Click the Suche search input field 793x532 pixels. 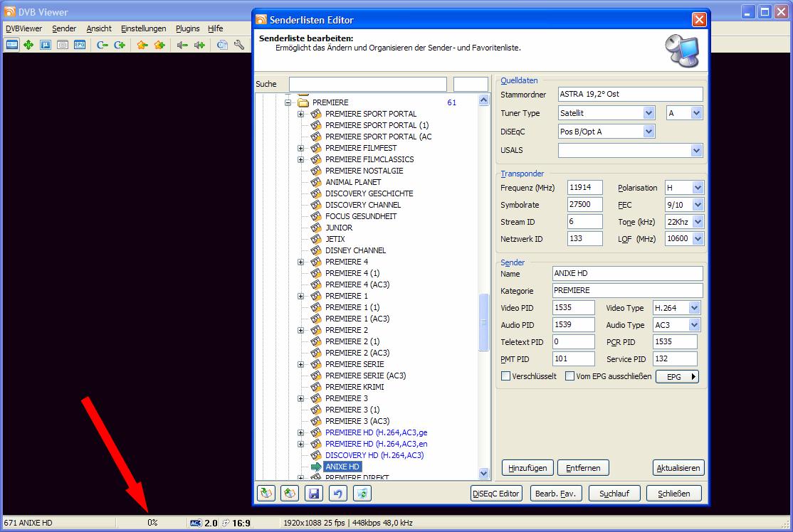click(x=368, y=84)
